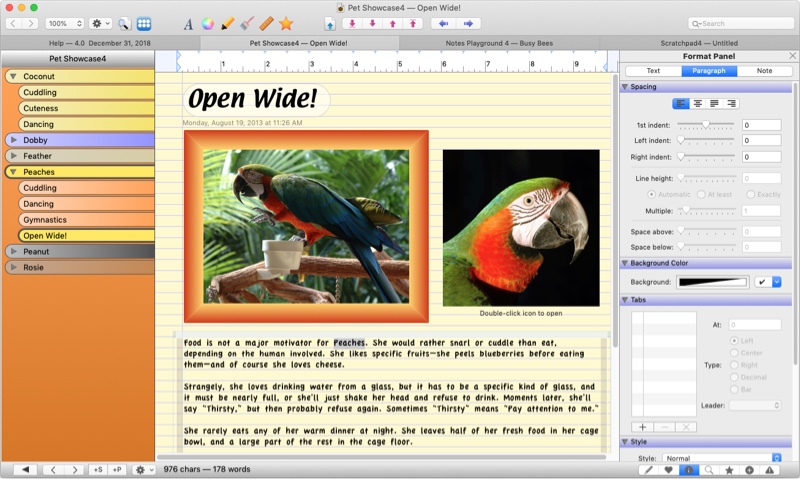This screenshot has height=479, width=800.
Task: Switch to Scratchpad4 Untitled tab
Action: pyautogui.click(x=699, y=43)
